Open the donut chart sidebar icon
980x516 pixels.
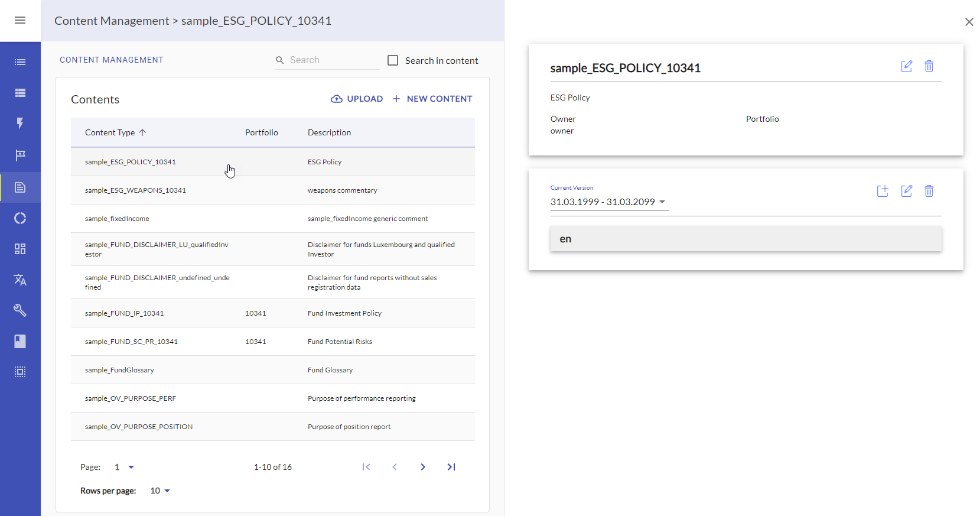(20, 218)
